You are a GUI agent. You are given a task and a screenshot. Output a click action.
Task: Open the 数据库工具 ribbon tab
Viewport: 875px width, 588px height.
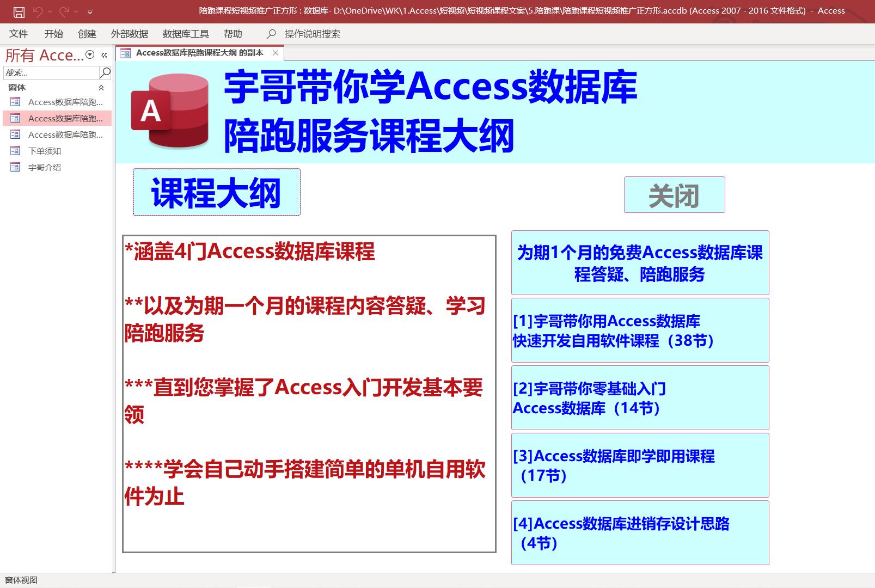186,34
